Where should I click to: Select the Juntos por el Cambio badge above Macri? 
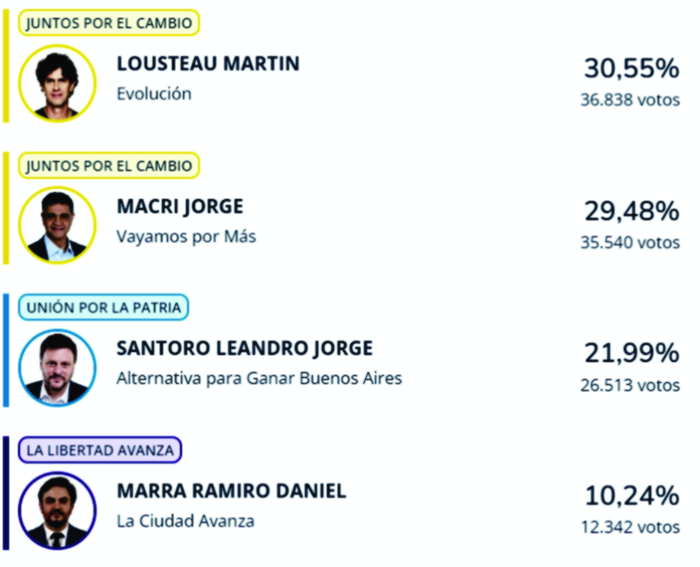point(109,166)
